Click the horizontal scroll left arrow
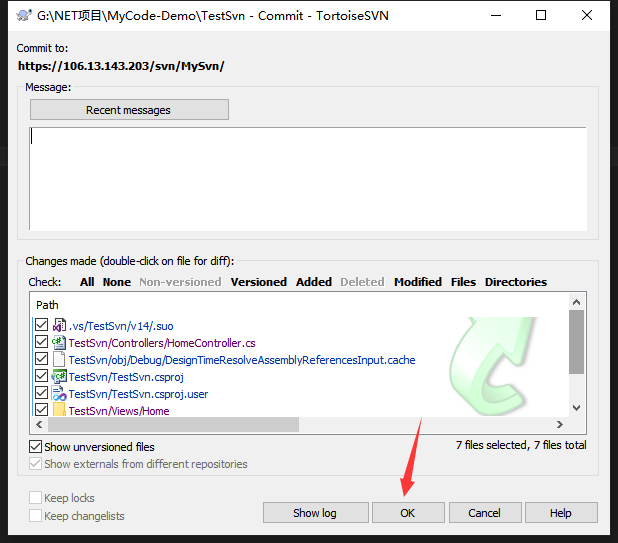 tap(39, 424)
